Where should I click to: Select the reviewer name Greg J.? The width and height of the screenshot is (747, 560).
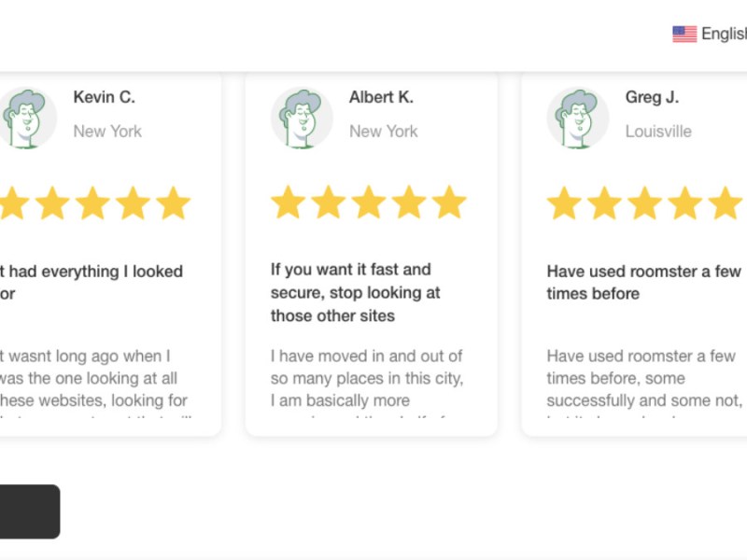(652, 97)
